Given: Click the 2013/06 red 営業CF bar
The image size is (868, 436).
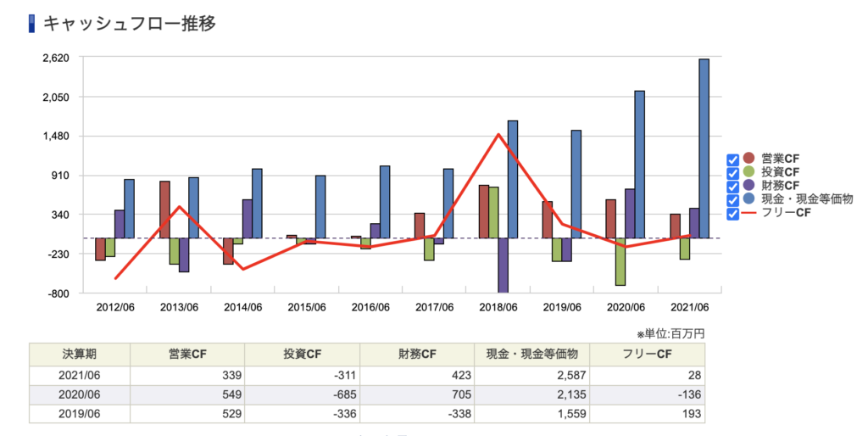Looking at the screenshot, I should 164,210.
